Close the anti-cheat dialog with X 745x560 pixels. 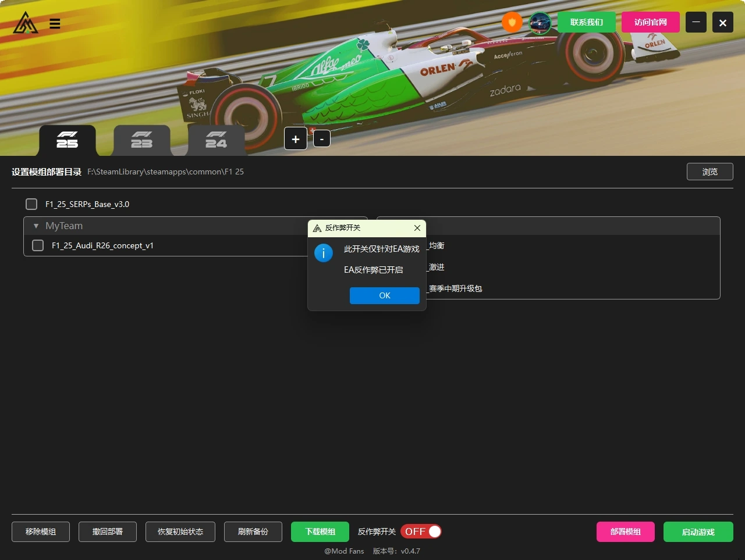pos(417,228)
